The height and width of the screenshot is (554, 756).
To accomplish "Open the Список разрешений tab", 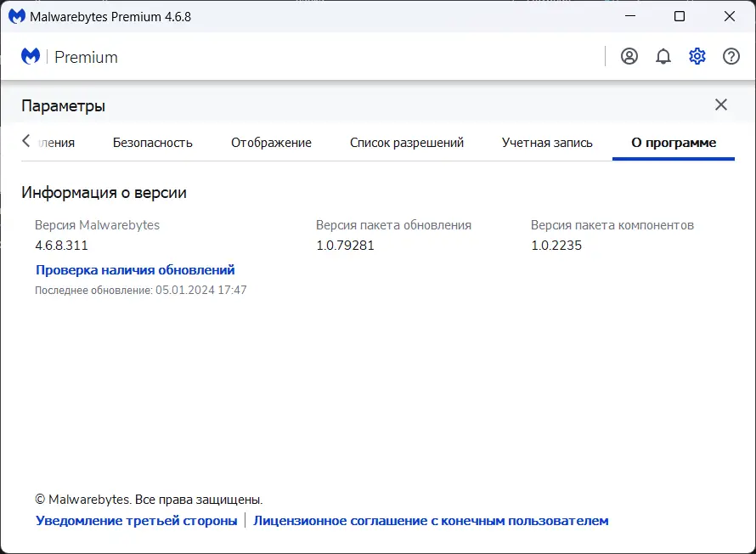I will click(407, 143).
